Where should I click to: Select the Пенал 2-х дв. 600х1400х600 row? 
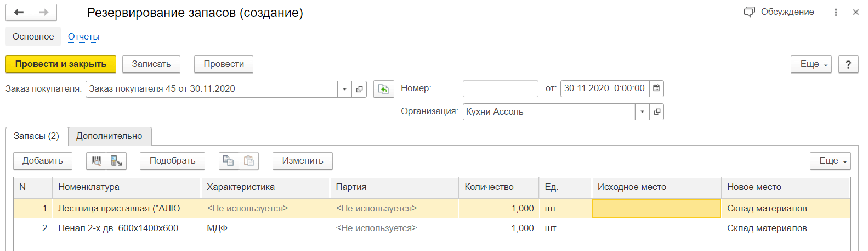(x=118, y=228)
